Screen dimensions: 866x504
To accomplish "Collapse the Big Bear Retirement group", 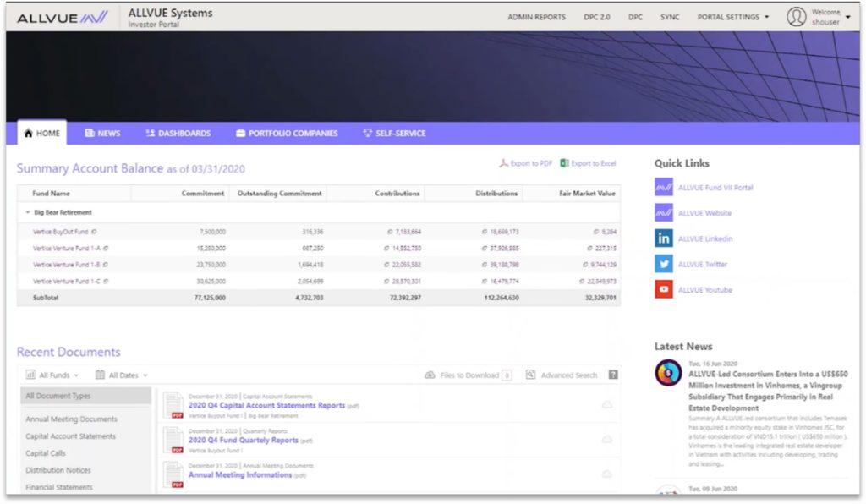I will pos(27,212).
